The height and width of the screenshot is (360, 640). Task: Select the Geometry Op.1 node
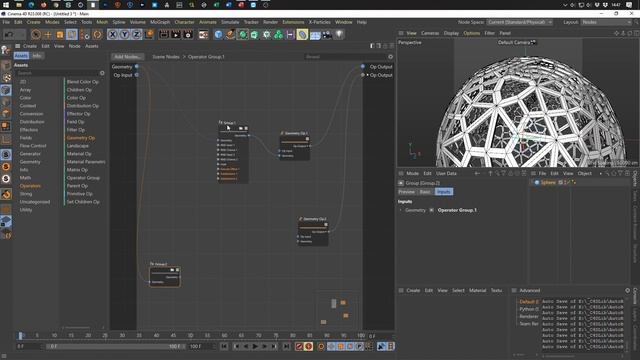pos(294,146)
